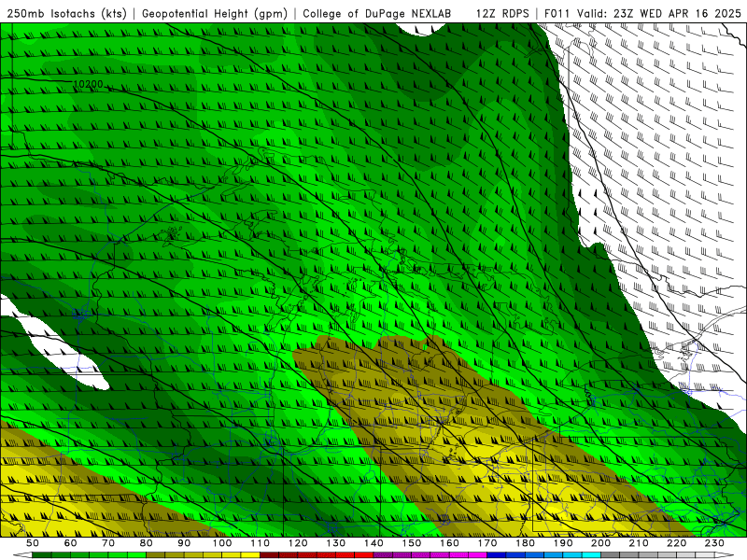The height and width of the screenshot is (560, 747).
Task: Select the cyan swatch left of 200
Action: pos(591,555)
